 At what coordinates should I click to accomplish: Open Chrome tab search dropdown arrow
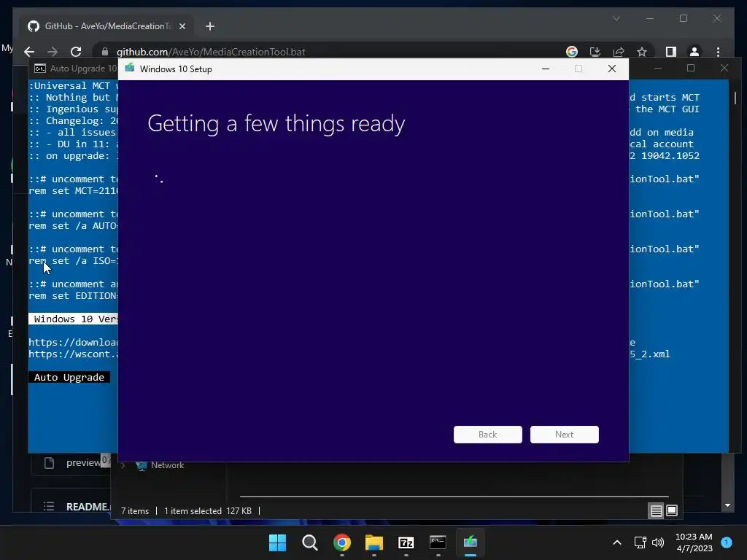(616, 18)
